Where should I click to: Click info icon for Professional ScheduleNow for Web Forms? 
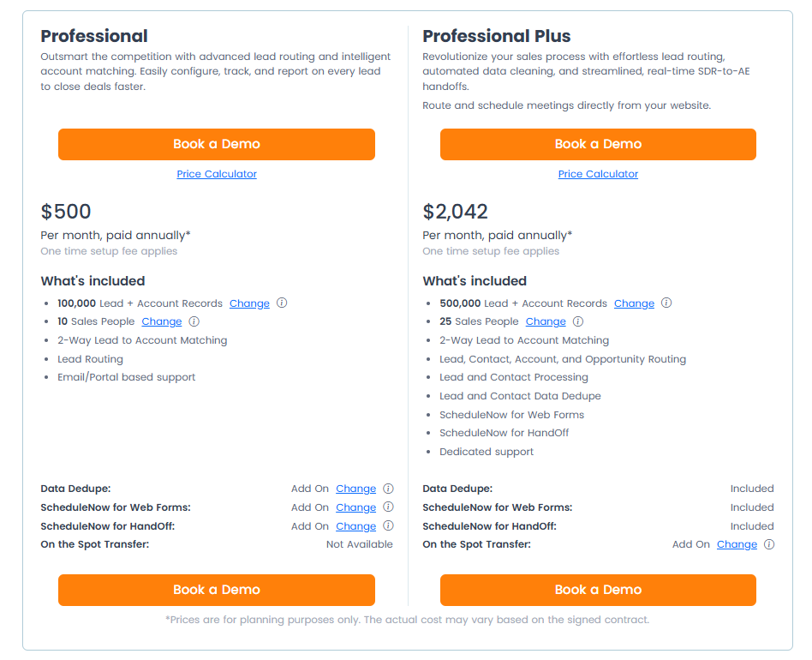[388, 507]
